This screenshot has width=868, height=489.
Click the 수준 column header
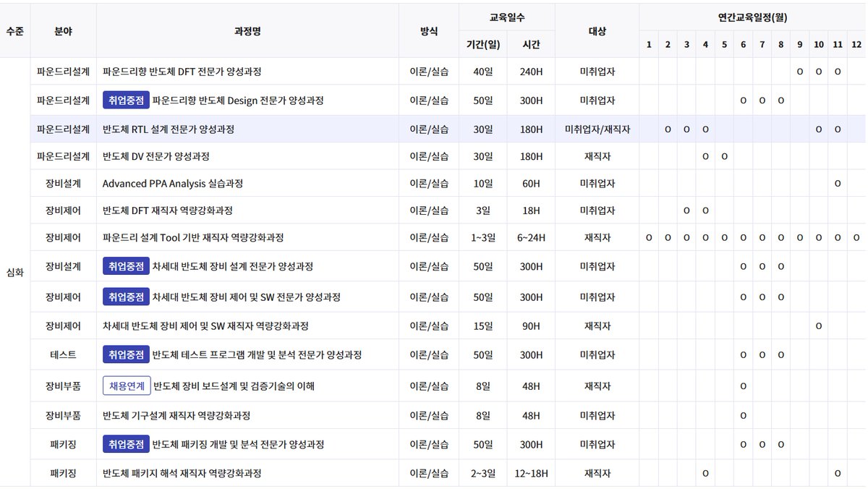pos(14,31)
